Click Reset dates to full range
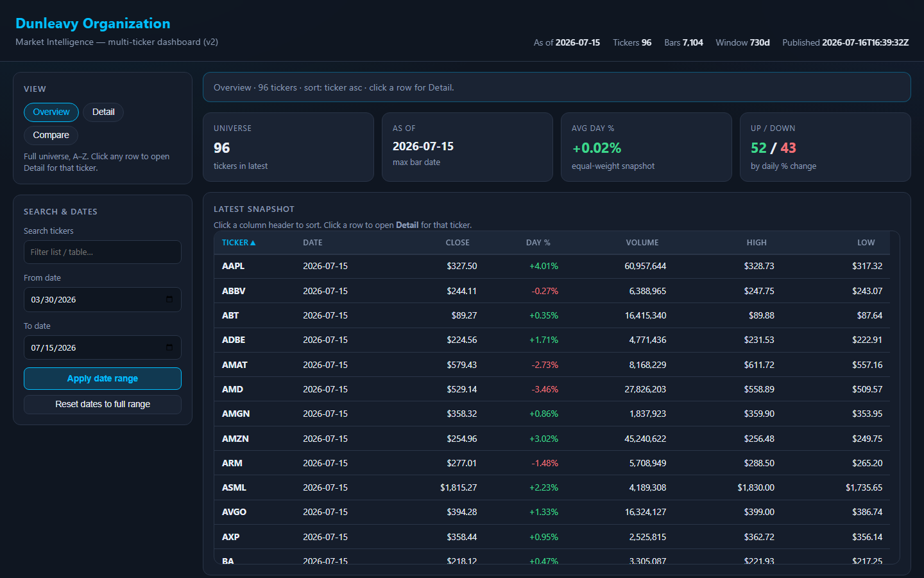 coord(103,404)
